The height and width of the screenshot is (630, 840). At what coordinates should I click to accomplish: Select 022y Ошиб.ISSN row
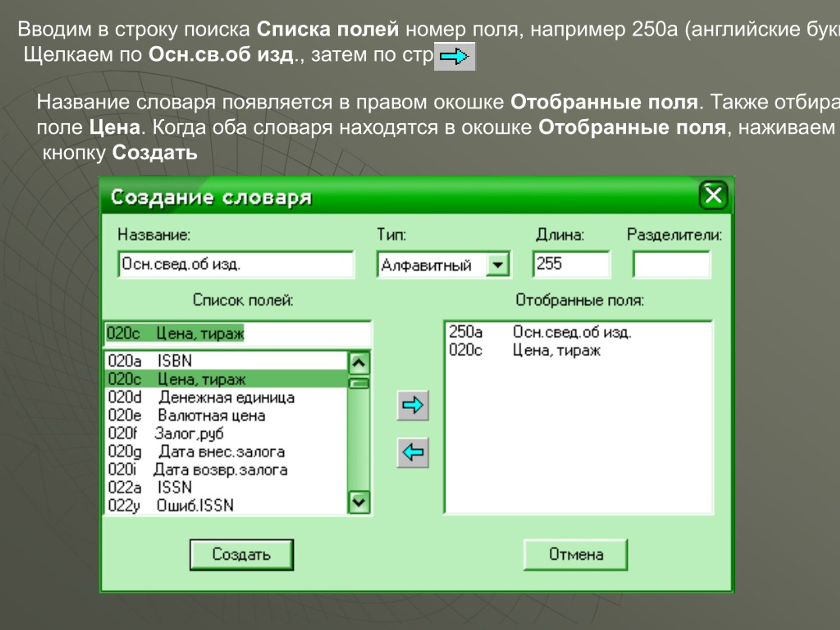226,505
